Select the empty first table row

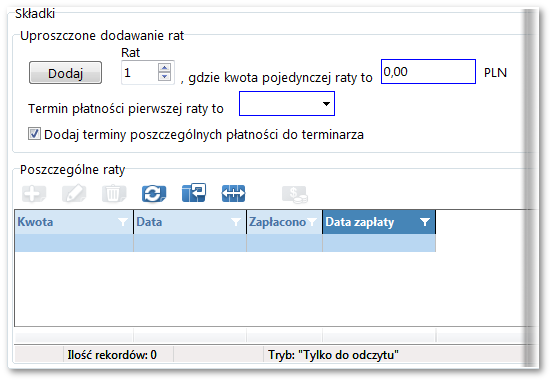pyautogui.click(x=225, y=243)
